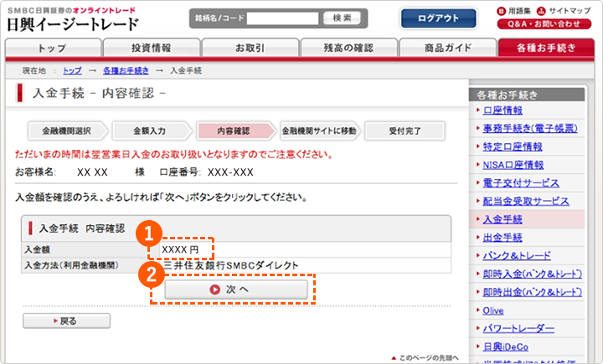The height and width of the screenshot is (364, 603).
Task: Open バンク&トレード sidebar link
Action: coord(517,255)
